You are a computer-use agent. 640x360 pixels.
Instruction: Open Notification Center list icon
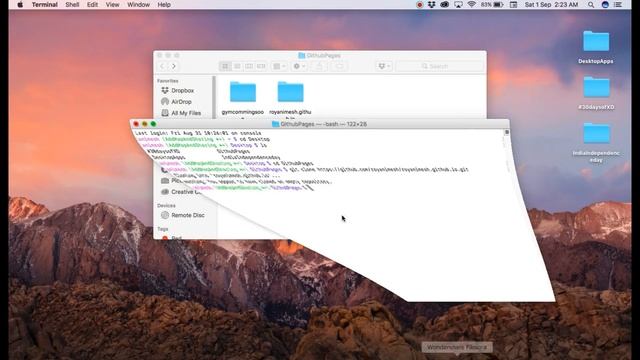pos(618,5)
